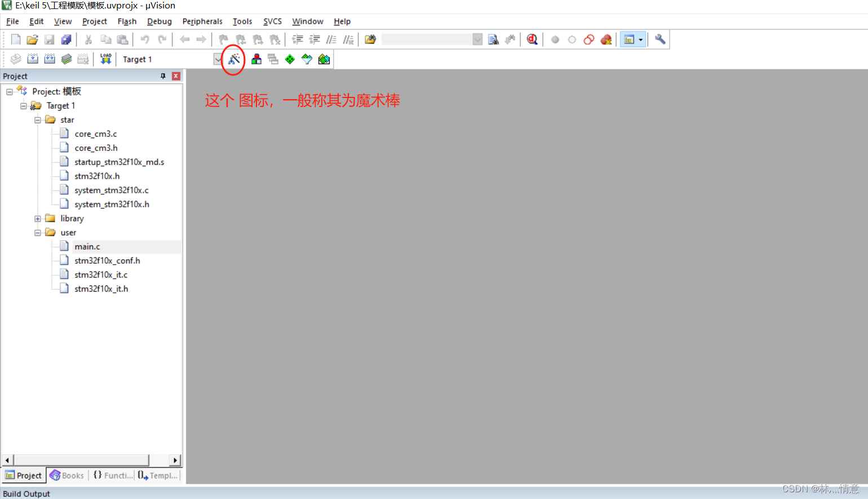This screenshot has width=868, height=499.
Task: Select system_stm32f10x.h file
Action: point(112,204)
